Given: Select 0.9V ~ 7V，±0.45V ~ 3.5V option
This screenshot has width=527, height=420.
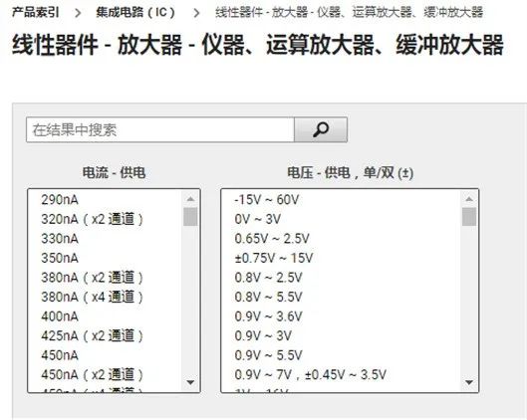Looking at the screenshot, I should [x=311, y=375].
